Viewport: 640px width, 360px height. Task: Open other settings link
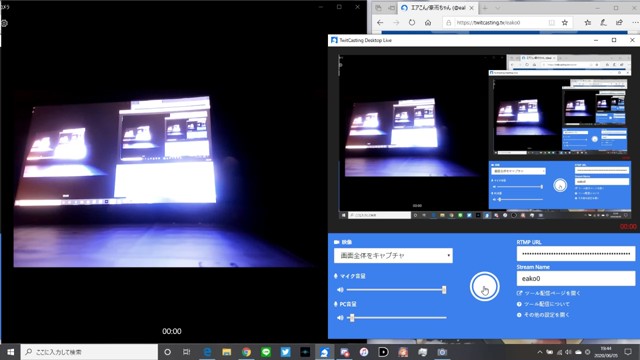[x=543, y=315]
